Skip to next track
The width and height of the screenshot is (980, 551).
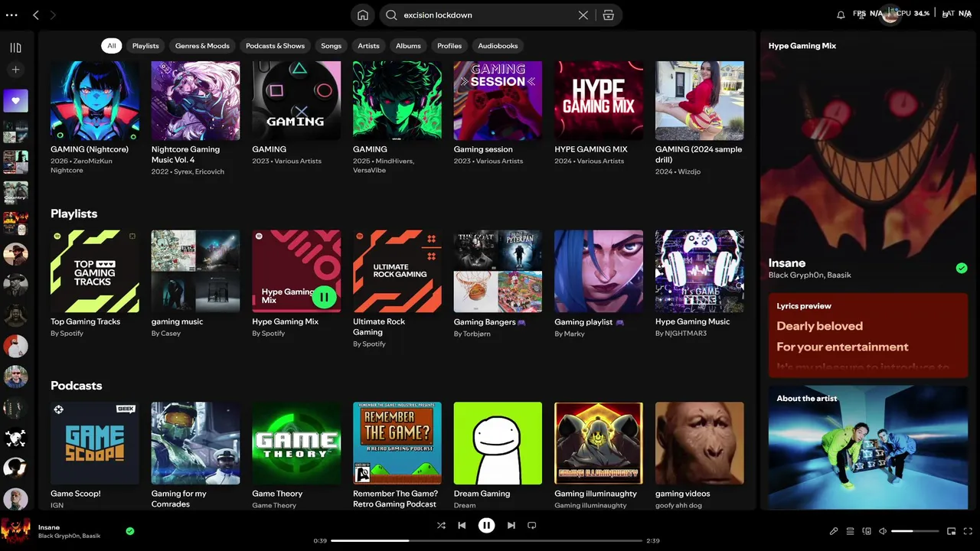[x=511, y=525]
